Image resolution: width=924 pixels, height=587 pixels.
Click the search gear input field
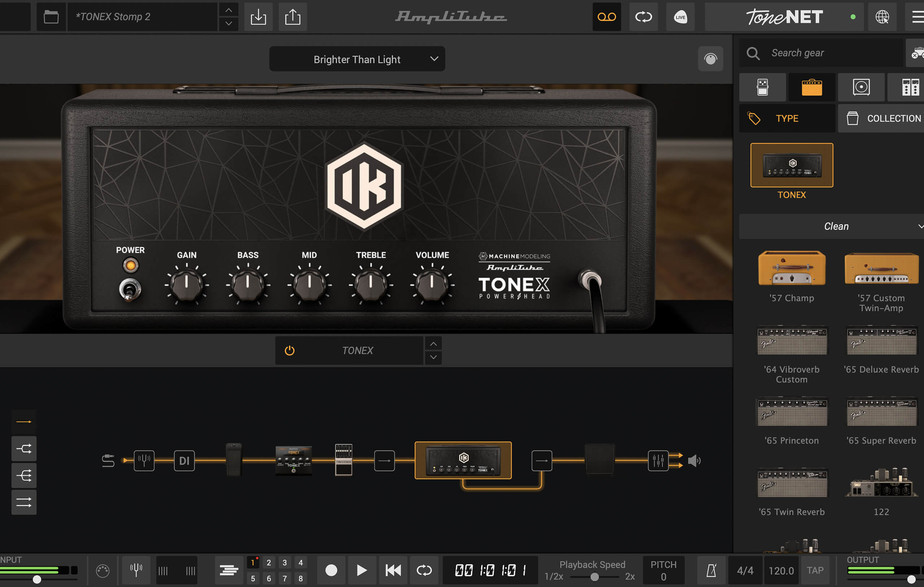(x=821, y=53)
